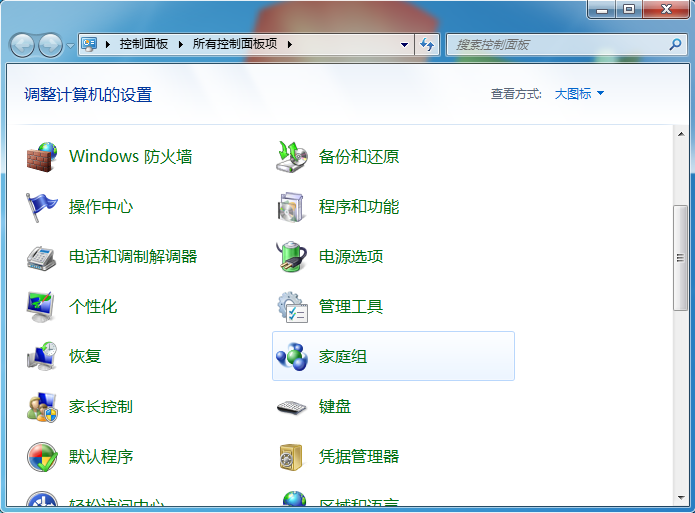Go back with the Back arrow button

click(x=22, y=45)
